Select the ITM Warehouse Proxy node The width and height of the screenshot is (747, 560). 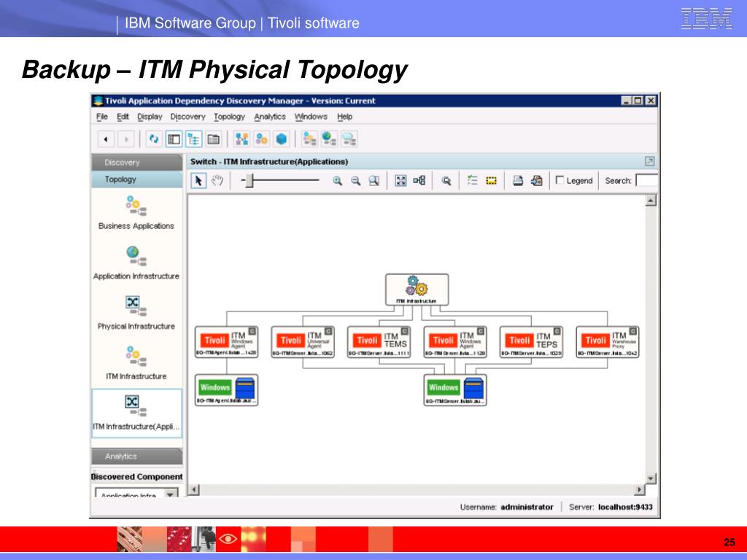608,342
